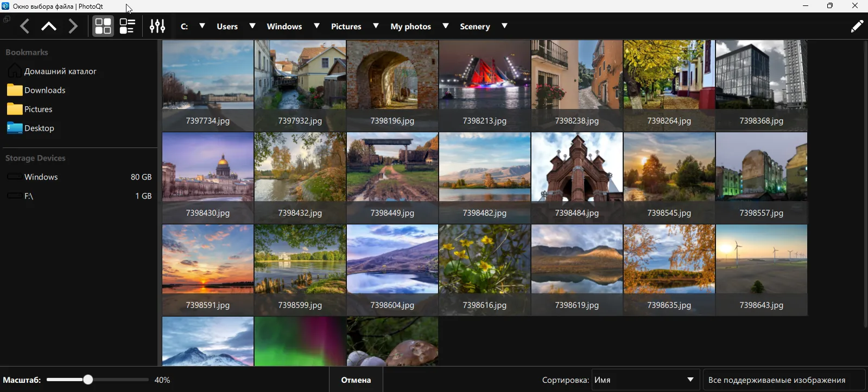Image resolution: width=868 pixels, height=392 pixels.
Task: Click the Масштаб zoom slider handle
Action: (88, 380)
